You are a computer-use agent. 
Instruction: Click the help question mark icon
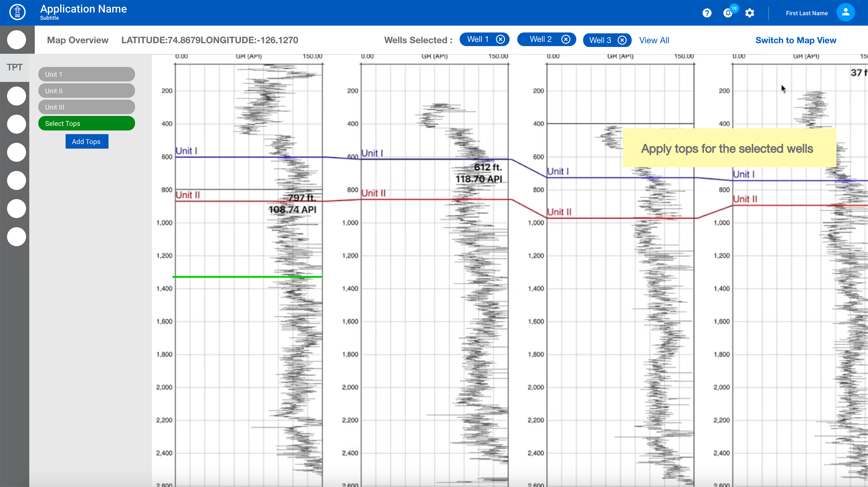coord(707,13)
